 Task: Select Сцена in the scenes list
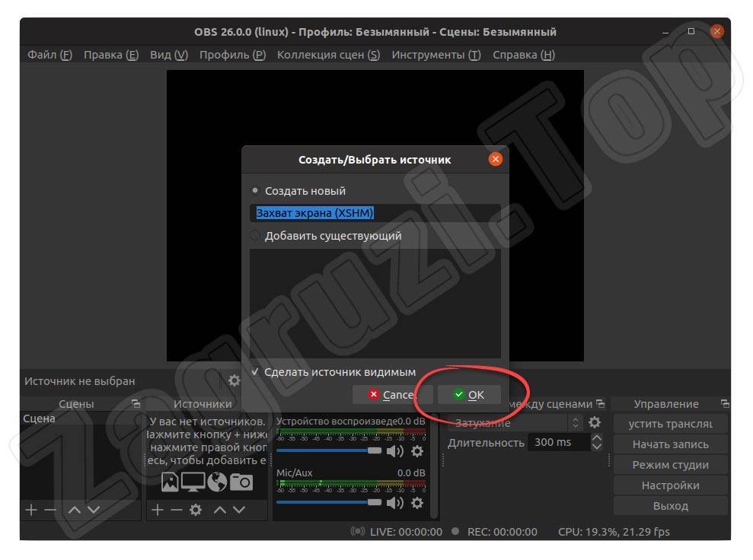[80, 418]
